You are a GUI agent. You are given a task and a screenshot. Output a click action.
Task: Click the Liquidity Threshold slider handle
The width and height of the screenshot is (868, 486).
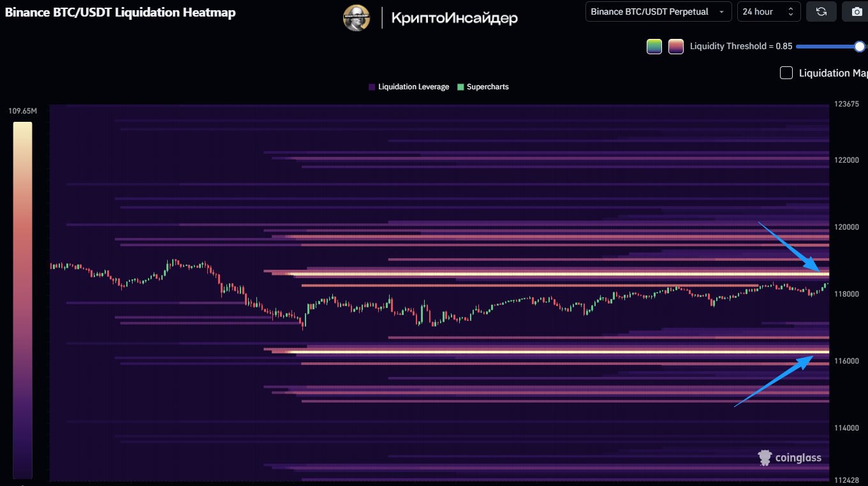860,46
